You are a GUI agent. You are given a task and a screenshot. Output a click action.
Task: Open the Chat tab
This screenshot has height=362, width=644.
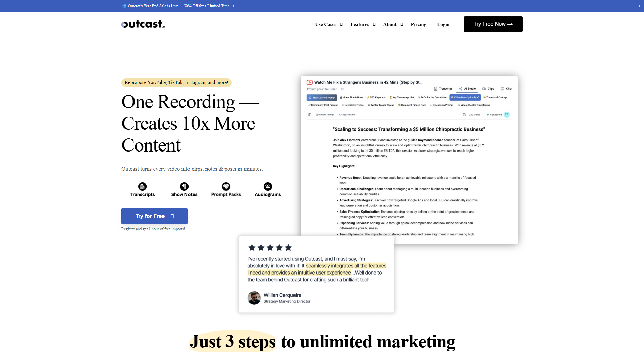point(506,89)
